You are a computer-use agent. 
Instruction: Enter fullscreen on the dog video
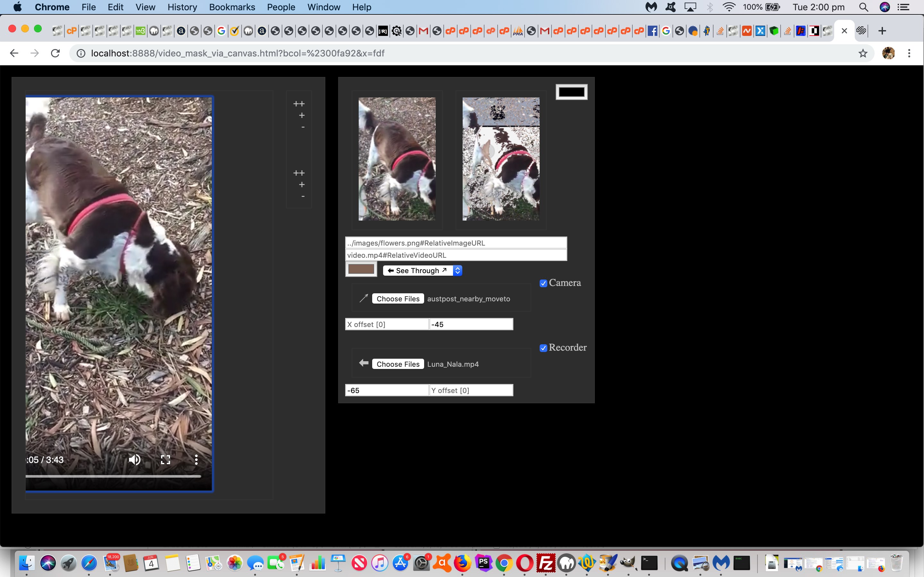point(165,460)
